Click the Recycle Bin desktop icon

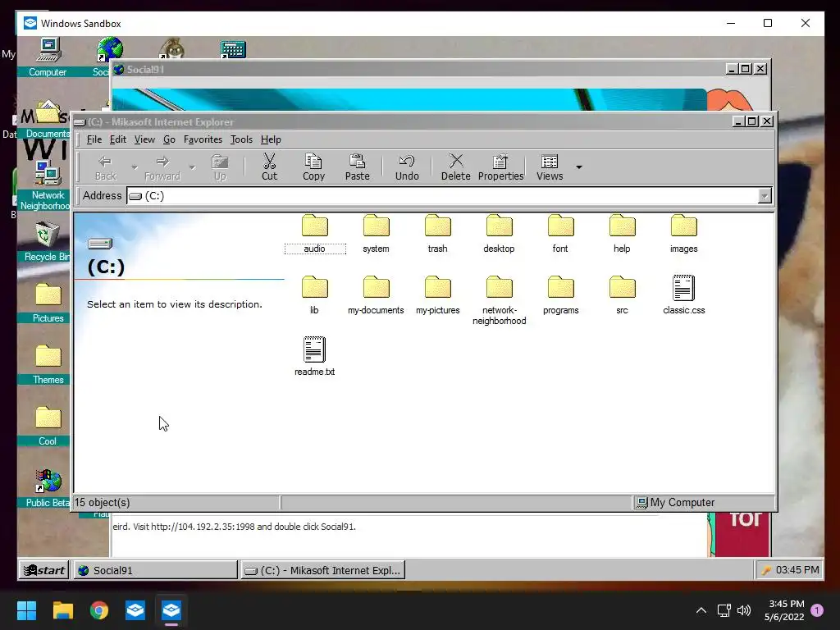(x=47, y=242)
